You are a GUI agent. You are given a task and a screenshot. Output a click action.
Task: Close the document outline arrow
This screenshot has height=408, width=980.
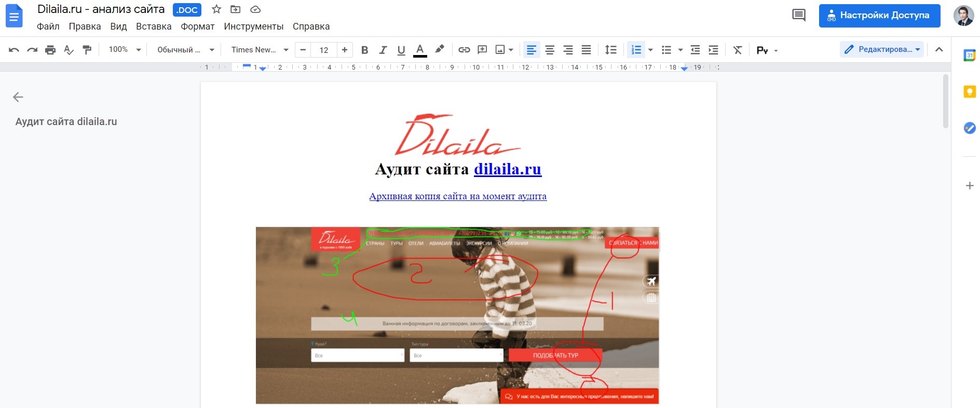18,97
